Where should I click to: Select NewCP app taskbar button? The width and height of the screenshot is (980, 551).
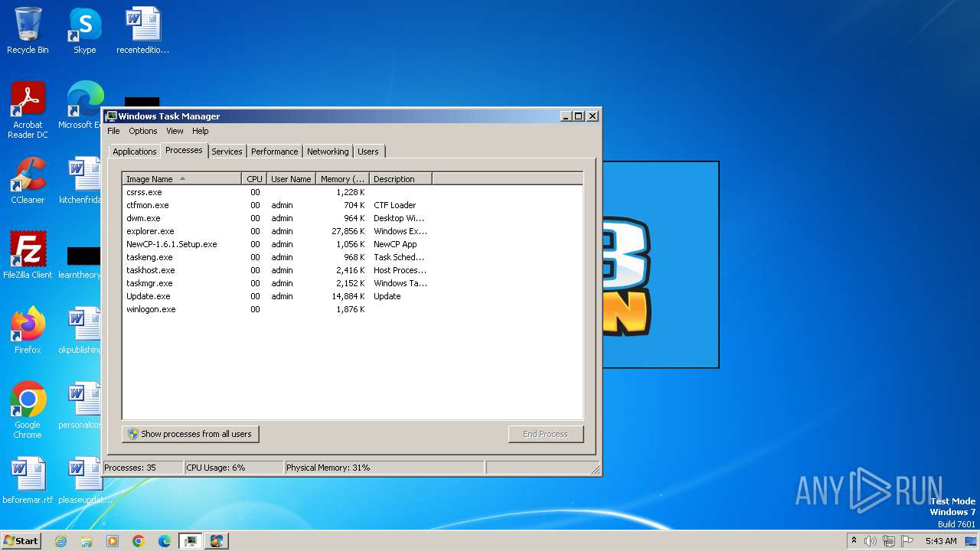pos(217,541)
